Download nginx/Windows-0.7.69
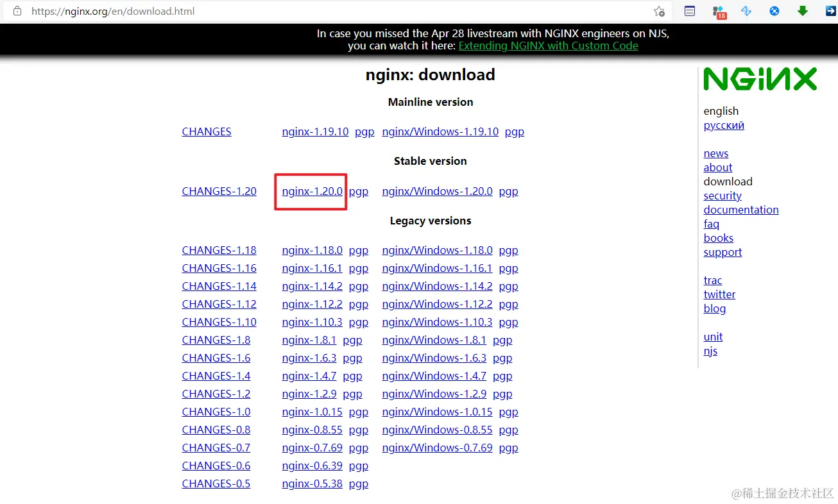Viewport: 838px width, 504px height. 437,448
